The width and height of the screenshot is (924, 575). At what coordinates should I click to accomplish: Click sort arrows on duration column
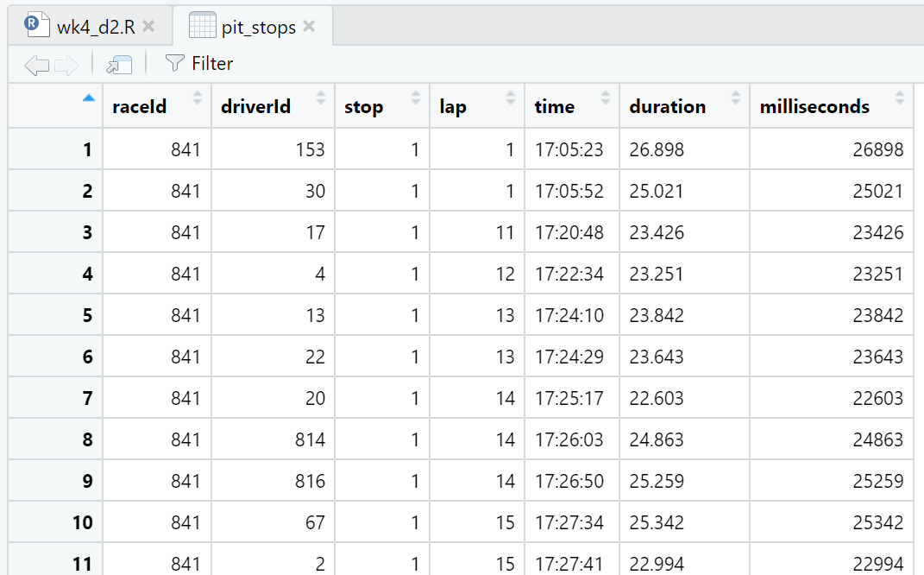pos(736,98)
